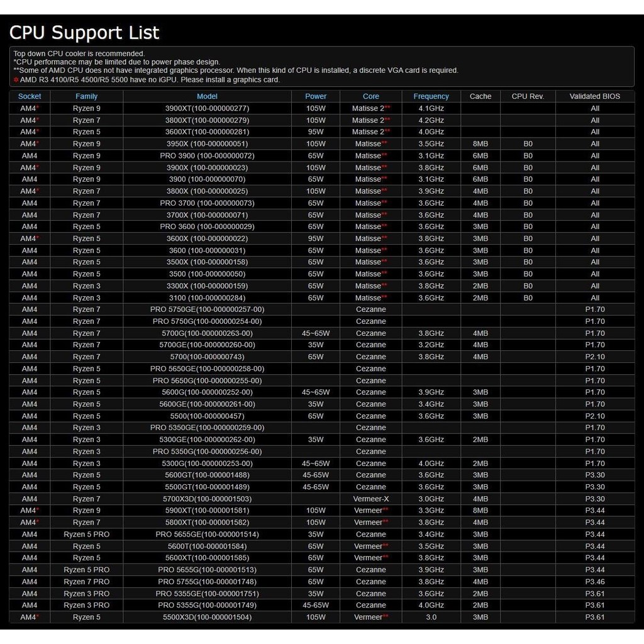Click the Model column header

click(x=207, y=96)
